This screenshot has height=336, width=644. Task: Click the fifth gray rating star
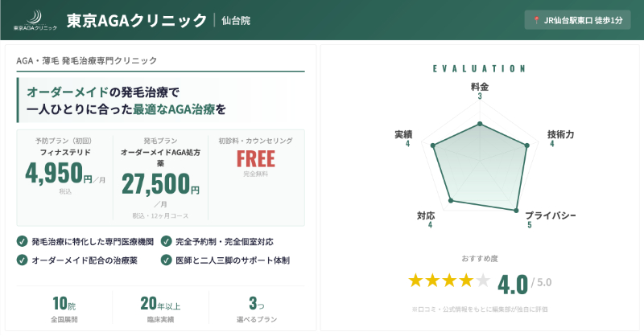click(x=483, y=281)
